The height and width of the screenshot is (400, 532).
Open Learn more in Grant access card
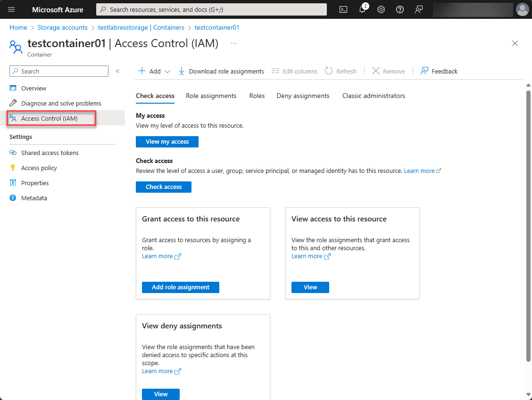161,256
